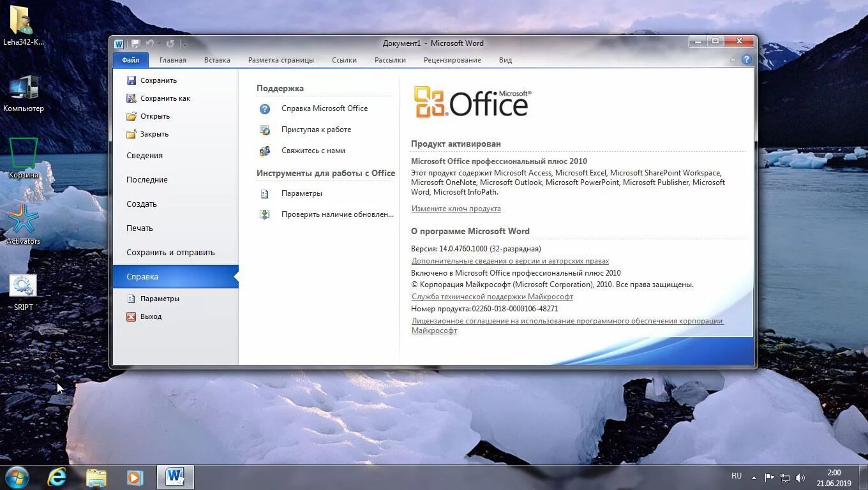This screenshot has height=490, width=868.
Task: Minimize the ribbon with the chevron arrow
Action: click(x=733, y=60)
